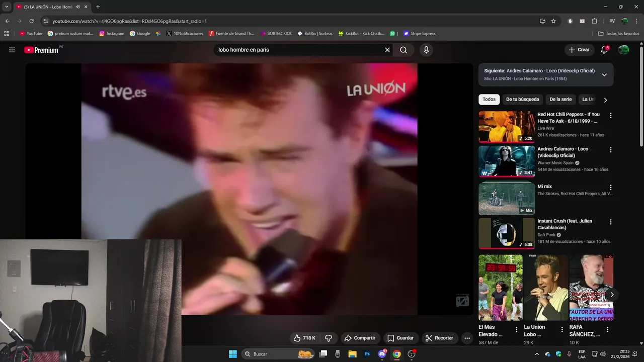
Task: Open the 10Notificaciones bookmark
Action: (185, 34)
